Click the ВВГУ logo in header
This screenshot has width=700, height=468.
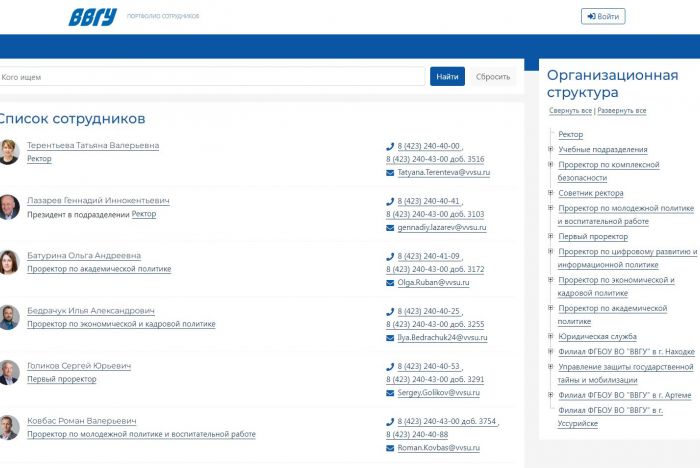(x=92, y=16)
